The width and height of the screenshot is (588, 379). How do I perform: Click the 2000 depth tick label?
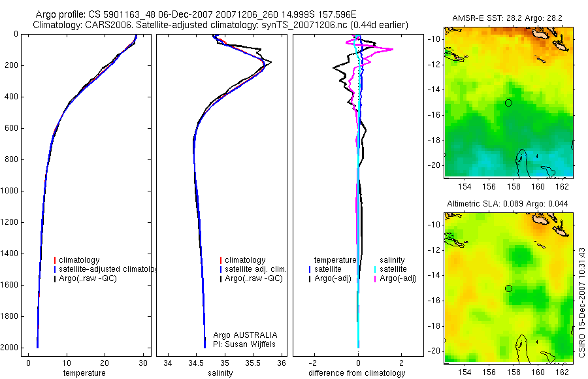[x=11, y=348]
